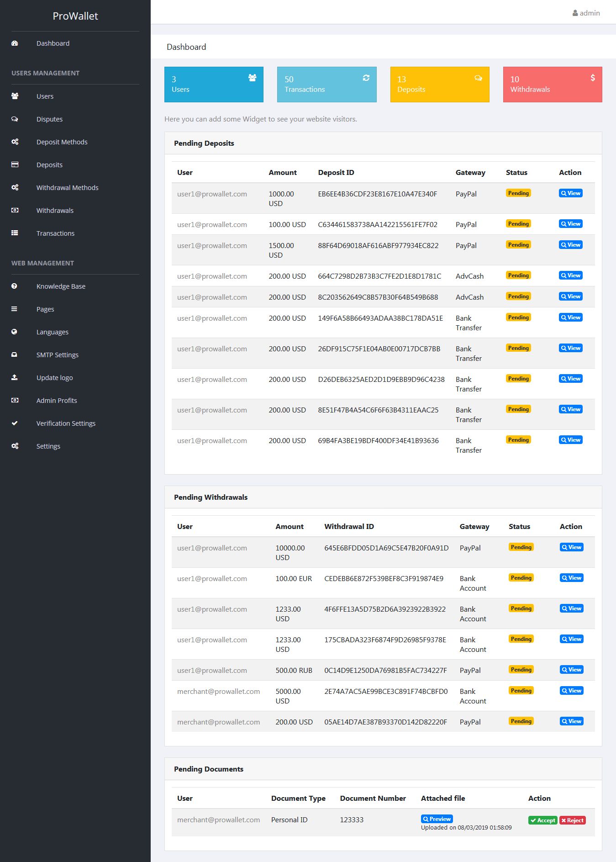Open the Transactions menu item
616x862 pixels.
pyautogui.click(x=55, y=233)
